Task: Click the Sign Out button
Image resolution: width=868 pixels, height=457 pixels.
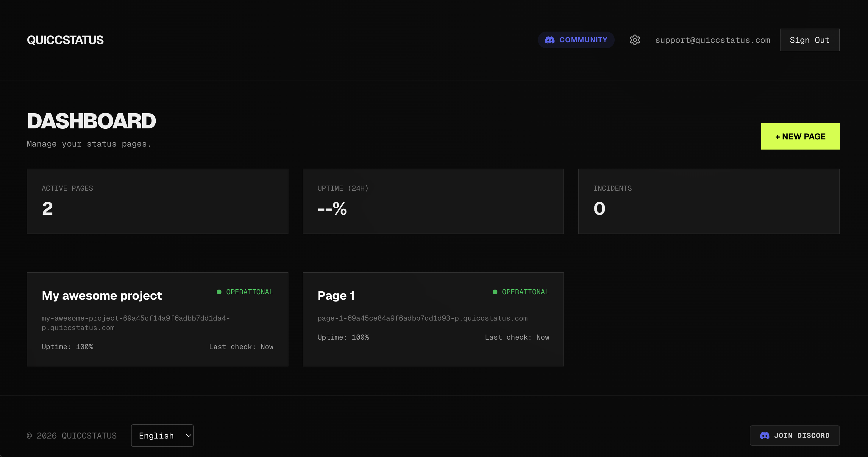Action: tap(809, 40)
